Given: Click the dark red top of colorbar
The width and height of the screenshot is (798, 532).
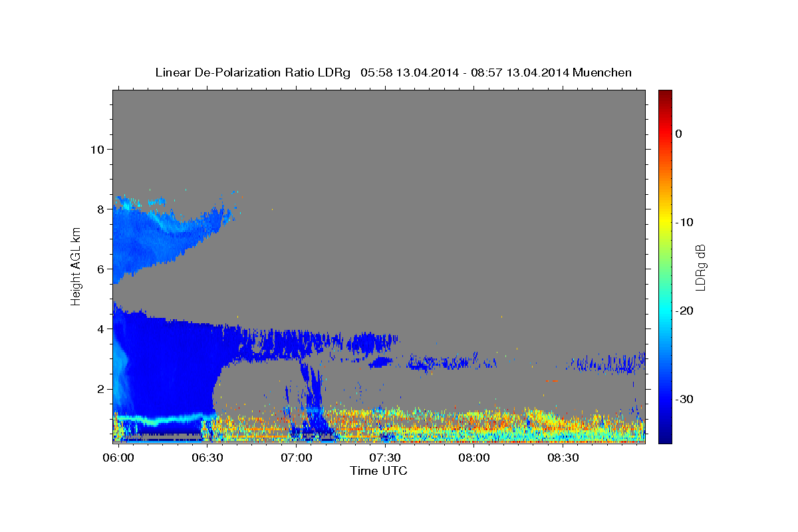Looking at the screenshot, I should pyautogui.click(x=665, y=93).
